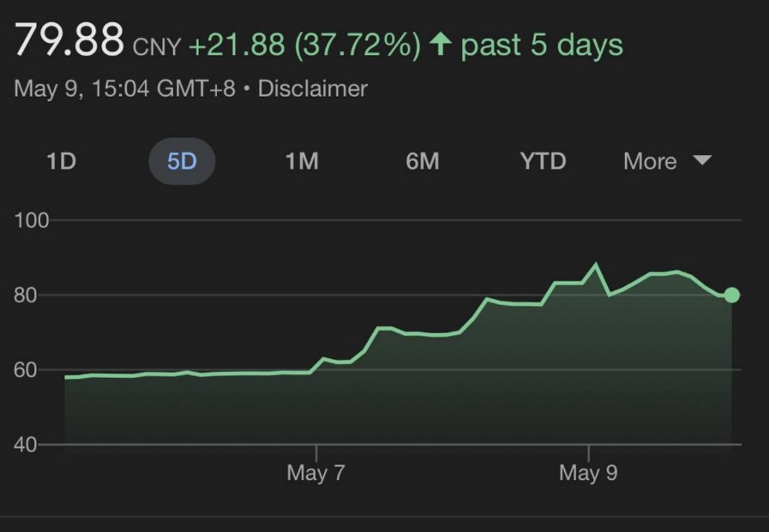Switch to the 1D range tab
769x532 pixels.
pos(61,161)
